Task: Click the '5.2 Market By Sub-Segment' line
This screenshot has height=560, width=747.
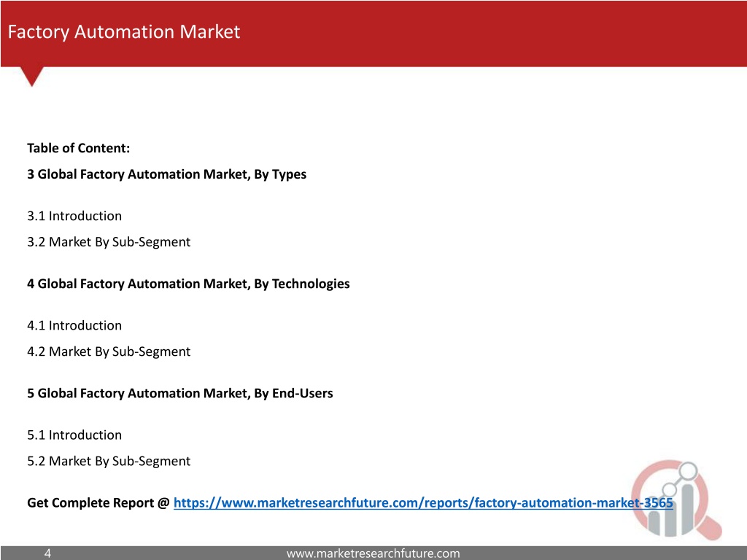Action: tap(109, 461)
